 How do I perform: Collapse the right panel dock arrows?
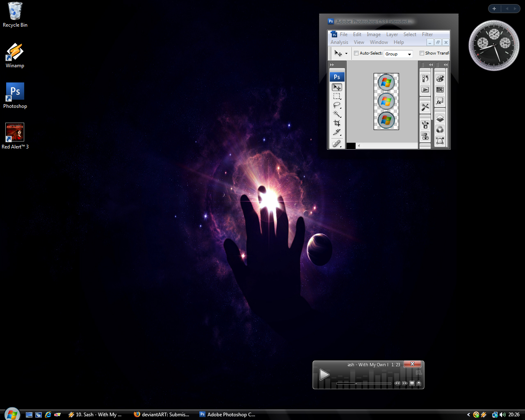click(x=445, y=65)
